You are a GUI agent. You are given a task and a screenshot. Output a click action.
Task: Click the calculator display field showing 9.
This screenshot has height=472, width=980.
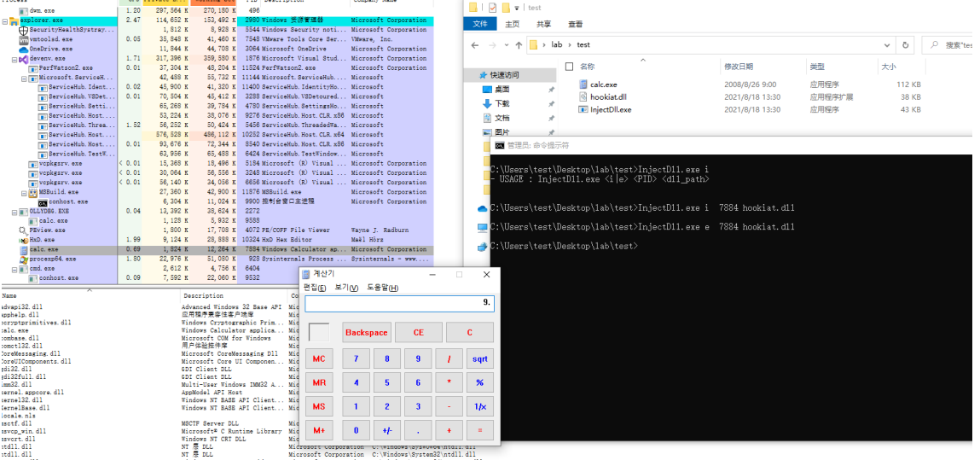pos(399,303)
